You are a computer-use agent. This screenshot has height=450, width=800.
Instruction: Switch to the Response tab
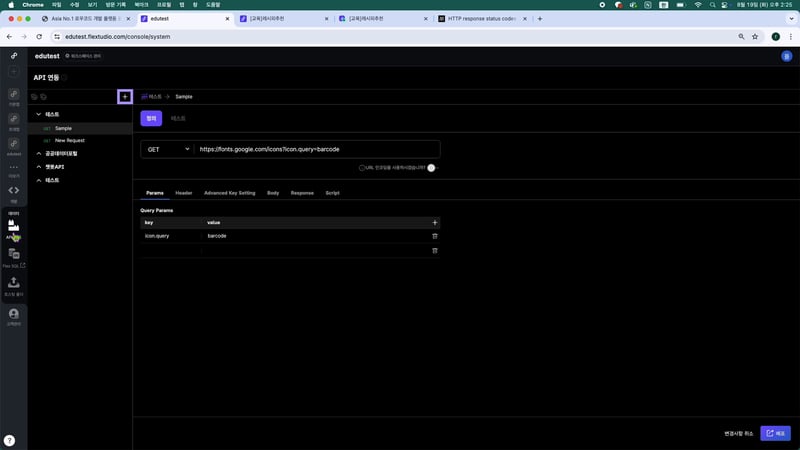click(302, 192)
